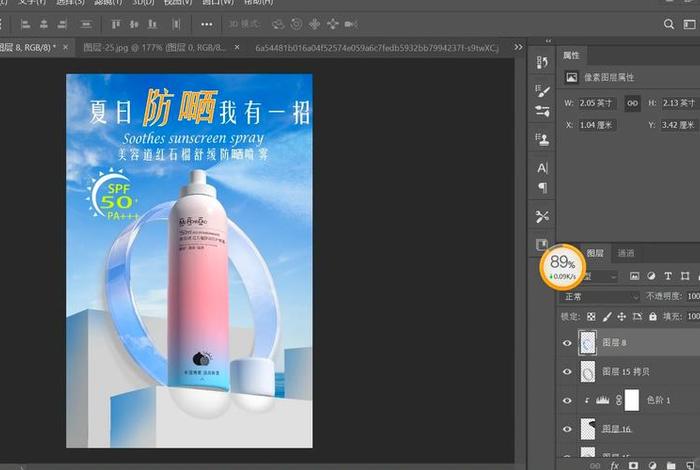The image size is (700, 470).
Task: Click the 3D pan mode icon
Action: pos(314,24)
